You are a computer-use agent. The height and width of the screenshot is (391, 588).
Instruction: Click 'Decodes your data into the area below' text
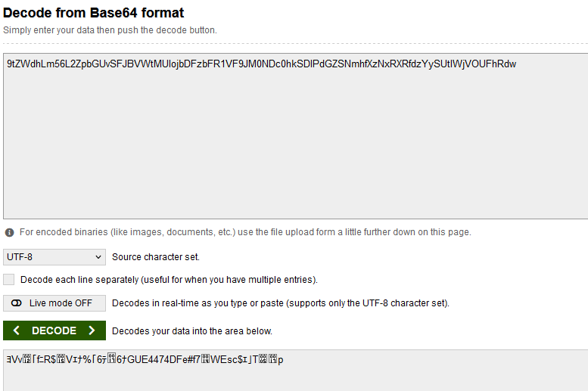192,331
